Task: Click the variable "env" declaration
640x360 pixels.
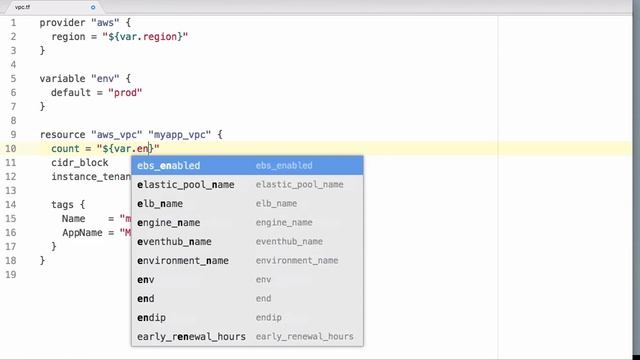Action: (x=85, y=79)
